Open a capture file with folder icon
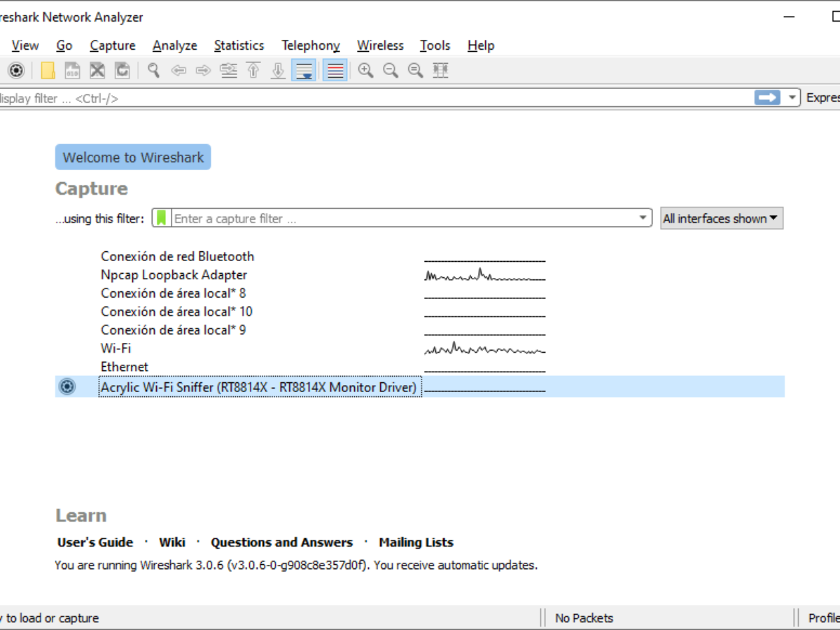 pos(48,70)
